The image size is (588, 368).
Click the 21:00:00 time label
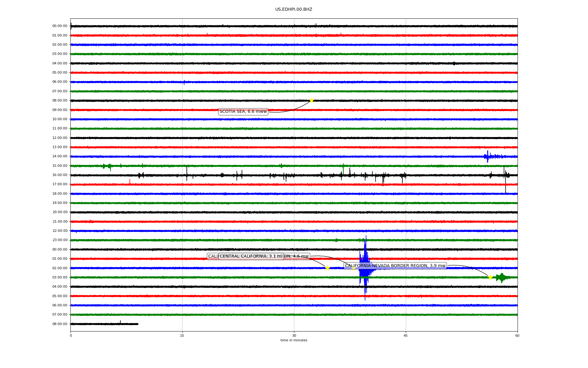click(x=60, y=221)
